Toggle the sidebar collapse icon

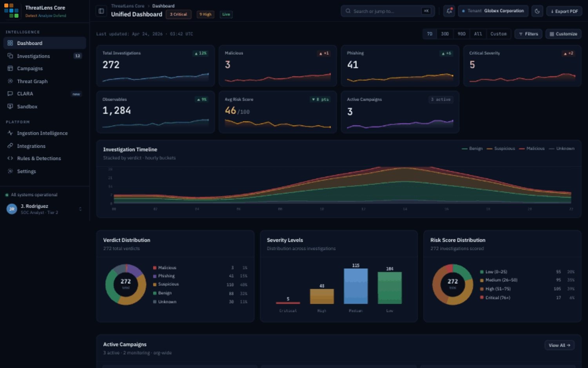[x=101, y=11]
